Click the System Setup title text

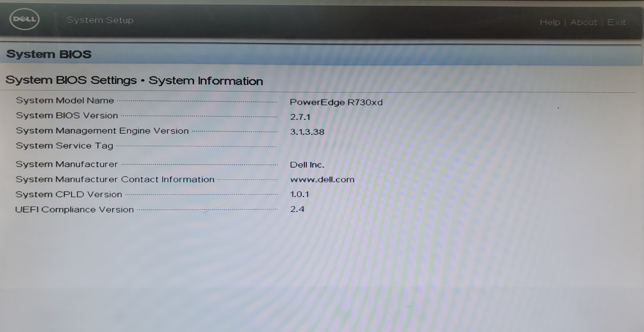coord(100,20)
